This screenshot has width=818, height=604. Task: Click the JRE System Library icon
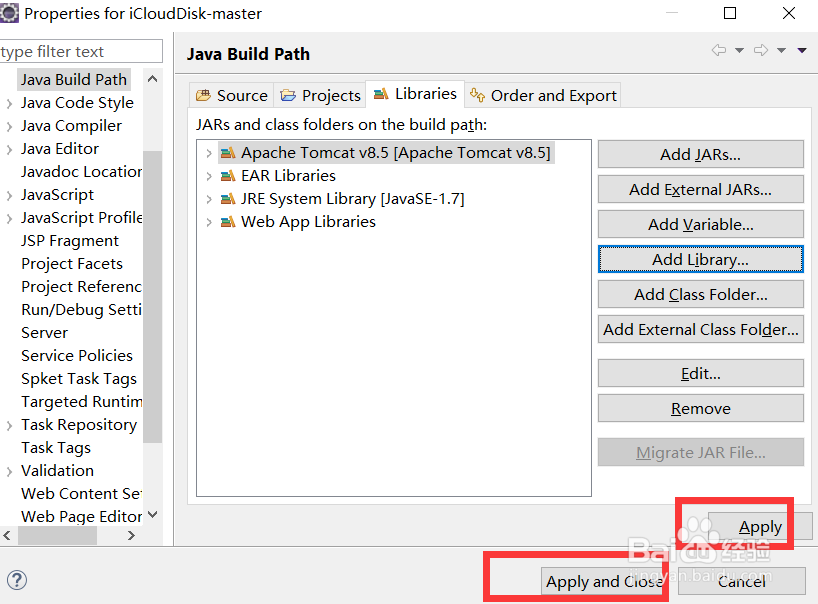tap(228, 199)
